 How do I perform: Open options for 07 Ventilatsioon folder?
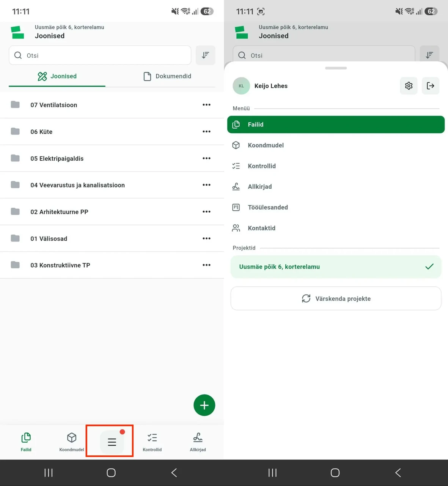click(x=206, y=105)
